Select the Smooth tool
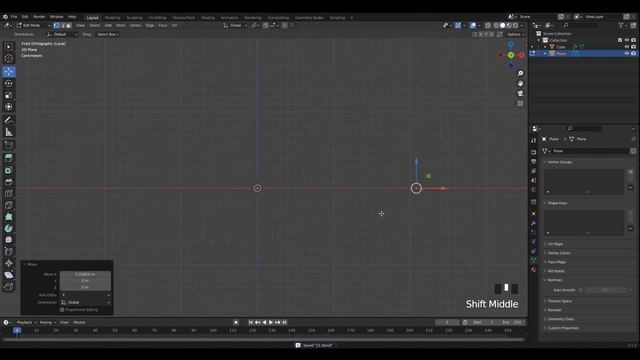 (x=9, y=240)
